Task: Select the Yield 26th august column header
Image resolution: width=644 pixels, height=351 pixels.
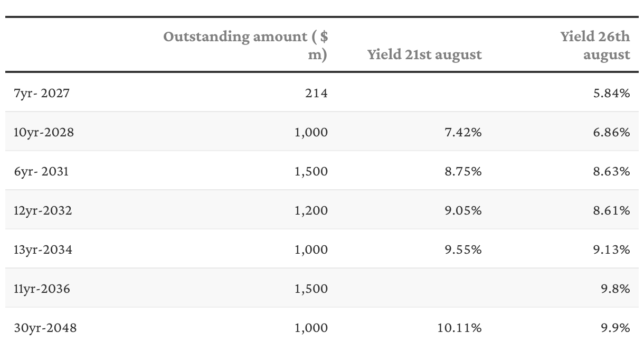Action: (x=595, y=45)
